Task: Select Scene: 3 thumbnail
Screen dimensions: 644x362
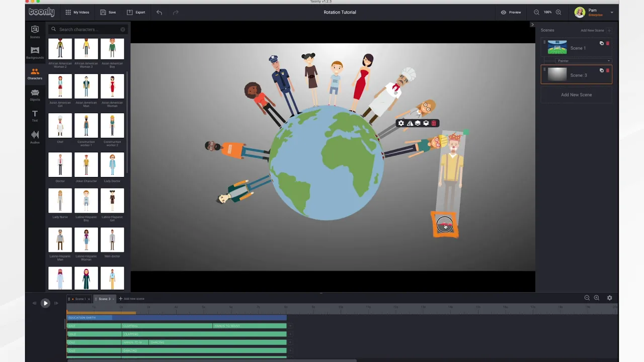Action: pos(557,75)
